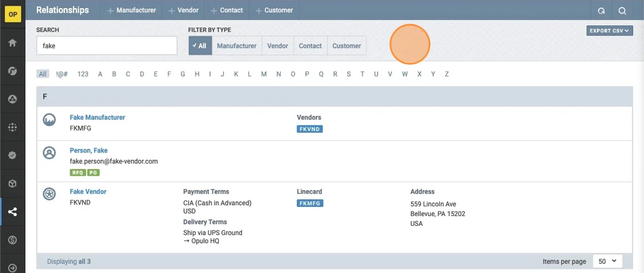
Task: Expand the Export CSV dropdown
Action: pyautogui.click(x=609, y=30)
